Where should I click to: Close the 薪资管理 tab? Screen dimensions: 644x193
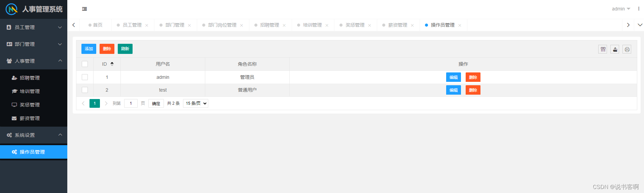coord(413,25)
